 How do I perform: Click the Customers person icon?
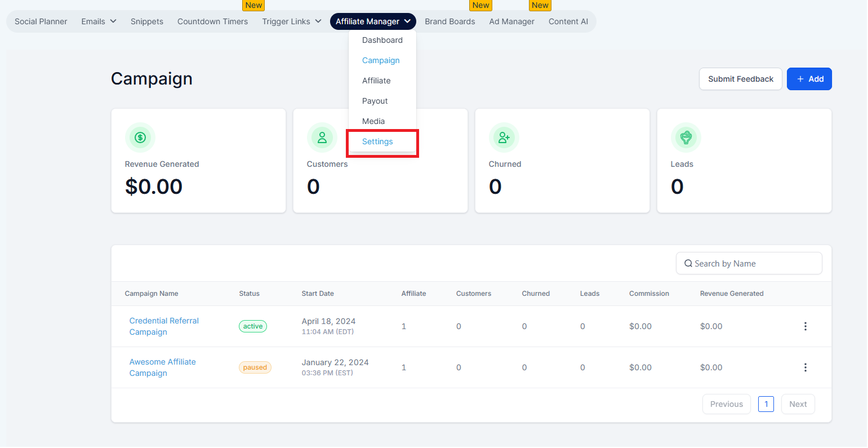tap(322, 137)
